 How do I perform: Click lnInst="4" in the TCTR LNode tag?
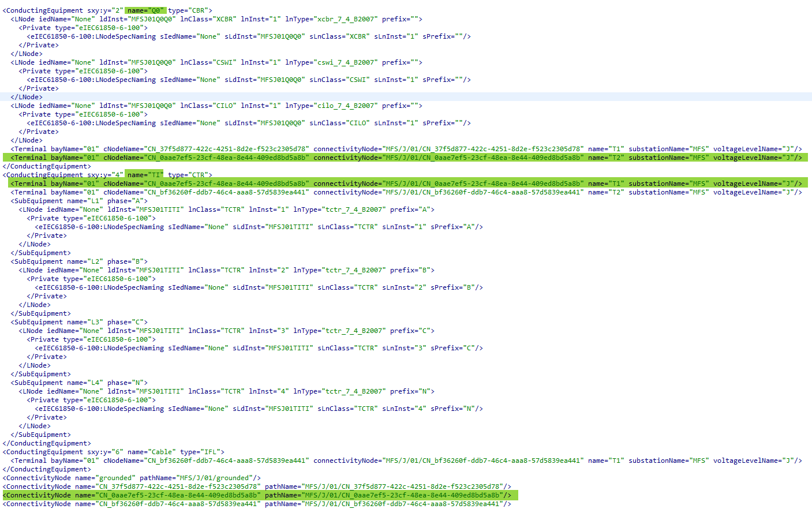268,391
